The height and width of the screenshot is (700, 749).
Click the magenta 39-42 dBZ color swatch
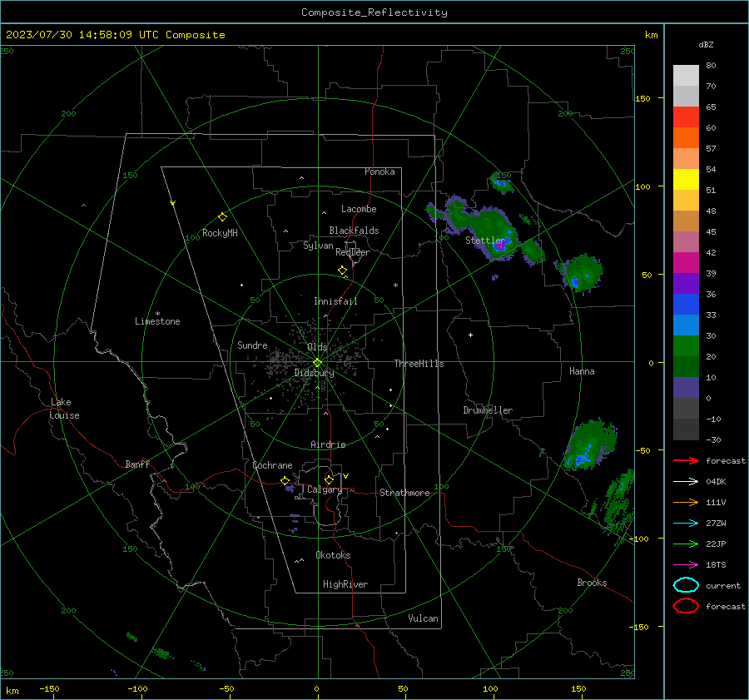pos(686,263)
